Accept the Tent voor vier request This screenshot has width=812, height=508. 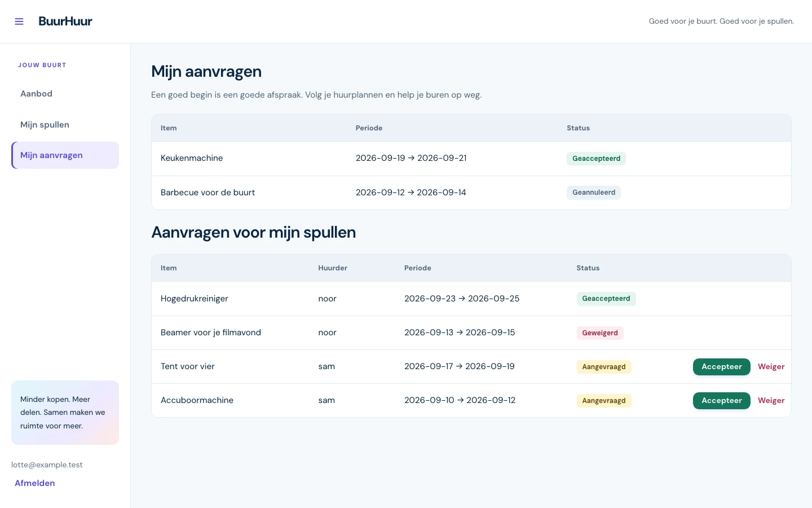click(722, 367)
